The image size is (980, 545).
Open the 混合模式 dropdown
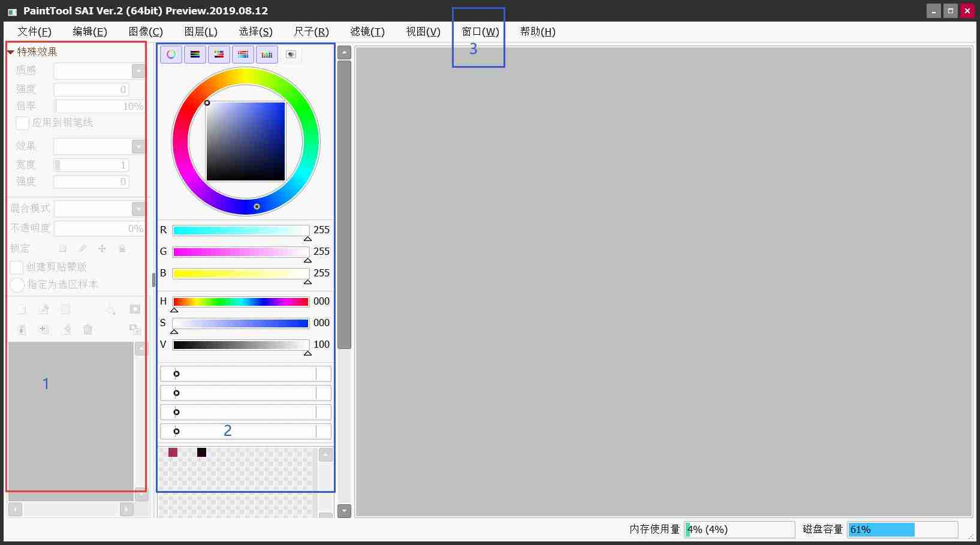click(x=138, y=209)
